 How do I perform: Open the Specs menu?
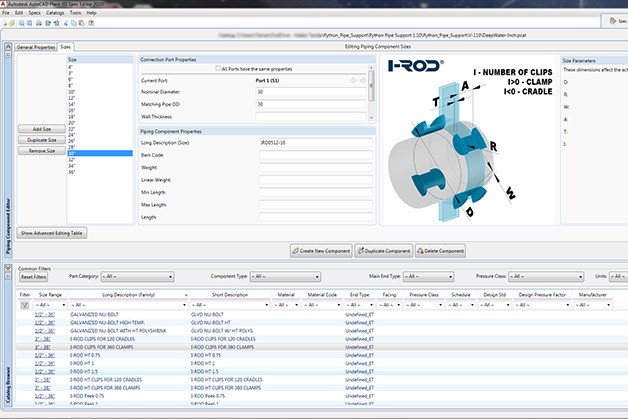pos(33,12)
